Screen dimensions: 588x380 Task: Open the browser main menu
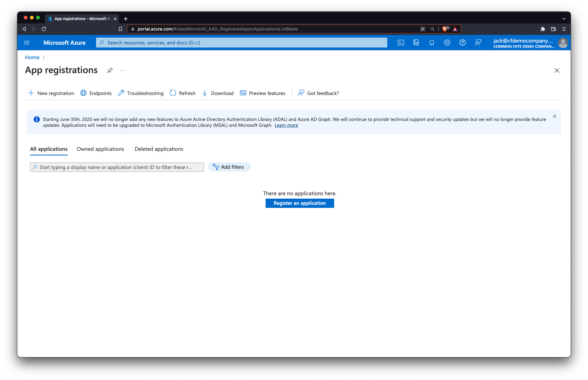[564, 29]
